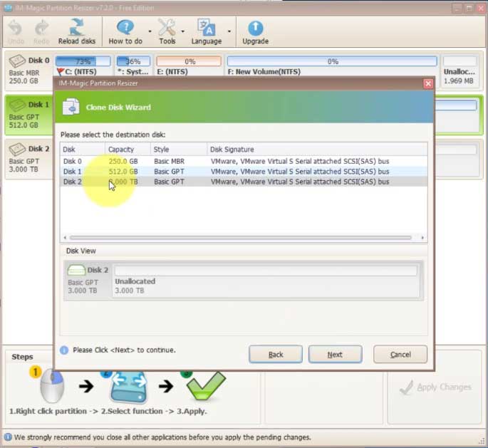Click the info icon beside Please Click Next
The image size is (488, 448).
pos(64,350)
